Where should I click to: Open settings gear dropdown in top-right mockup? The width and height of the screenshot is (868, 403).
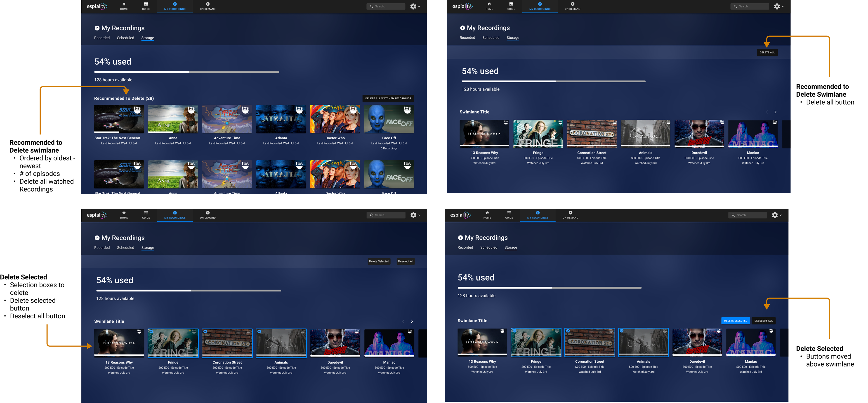tap(779, 6)
